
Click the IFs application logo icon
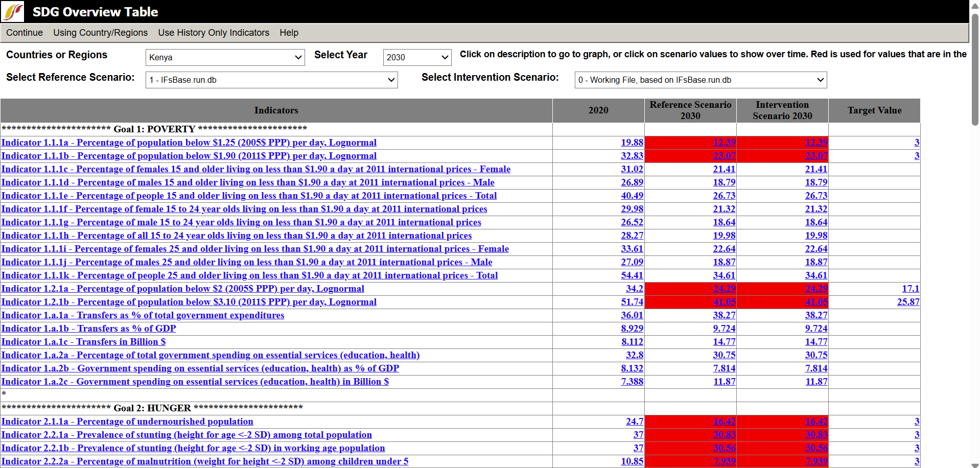pyautogui.click(x=13, y=11)
